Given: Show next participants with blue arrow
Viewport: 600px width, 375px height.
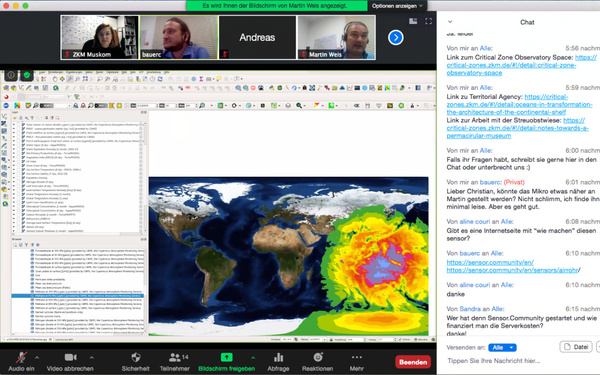Looking at the screenshot, I should [396, 38].
